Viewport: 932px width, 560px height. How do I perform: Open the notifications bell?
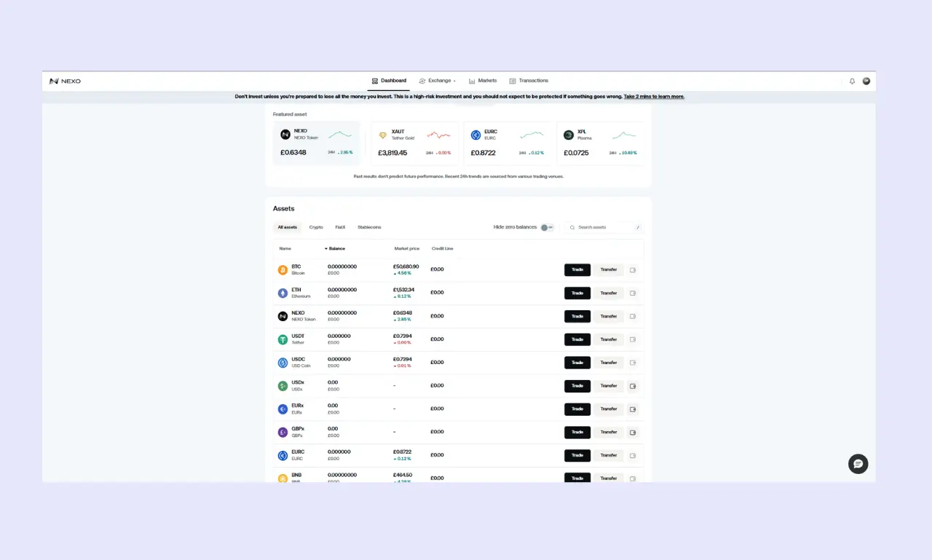(x=852, y=81)
